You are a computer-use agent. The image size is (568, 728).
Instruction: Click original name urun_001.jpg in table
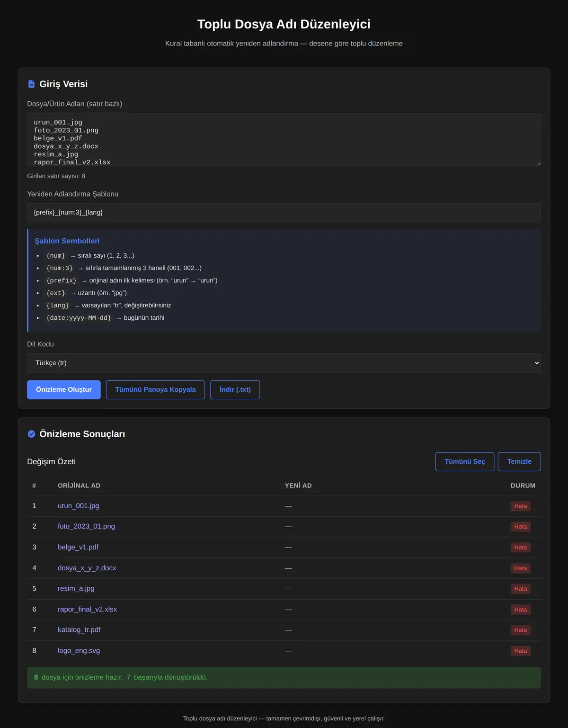(79, 506)
